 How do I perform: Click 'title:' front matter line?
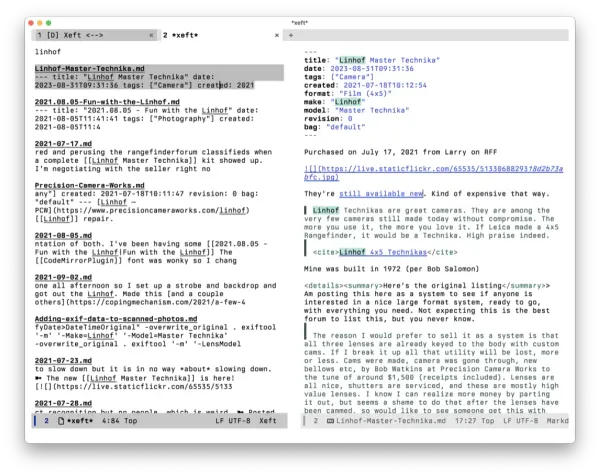point(372,60)
